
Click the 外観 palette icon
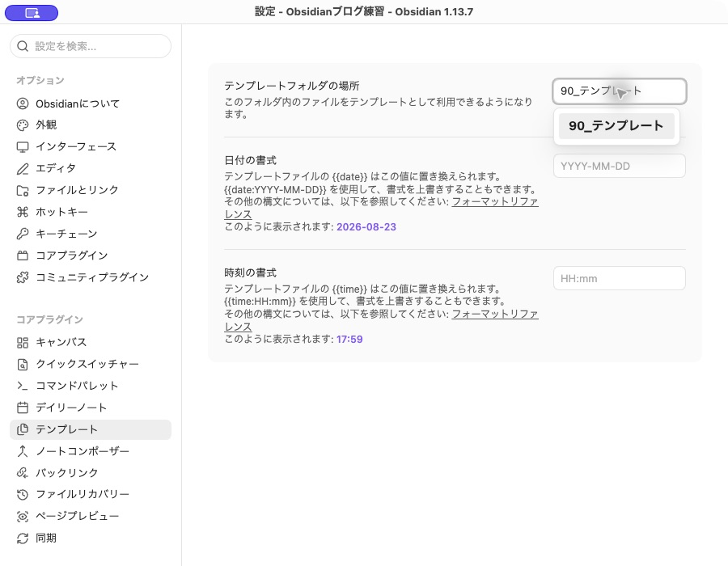pyautogui.click(x=23, y=125)
